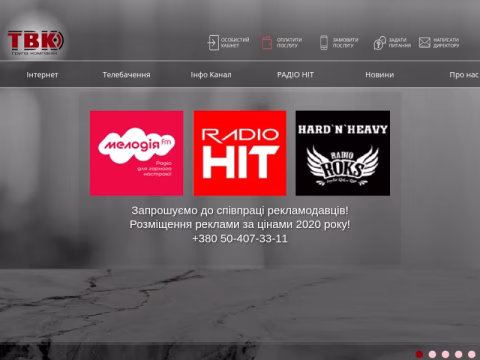Click the phone order-service icon

(x=324, y=43)
